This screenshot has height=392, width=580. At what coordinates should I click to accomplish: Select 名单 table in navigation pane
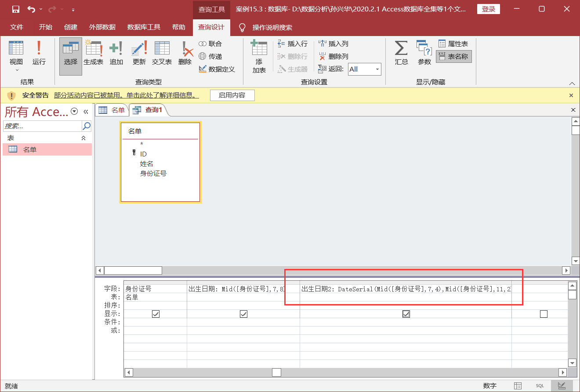coord(47,149)
